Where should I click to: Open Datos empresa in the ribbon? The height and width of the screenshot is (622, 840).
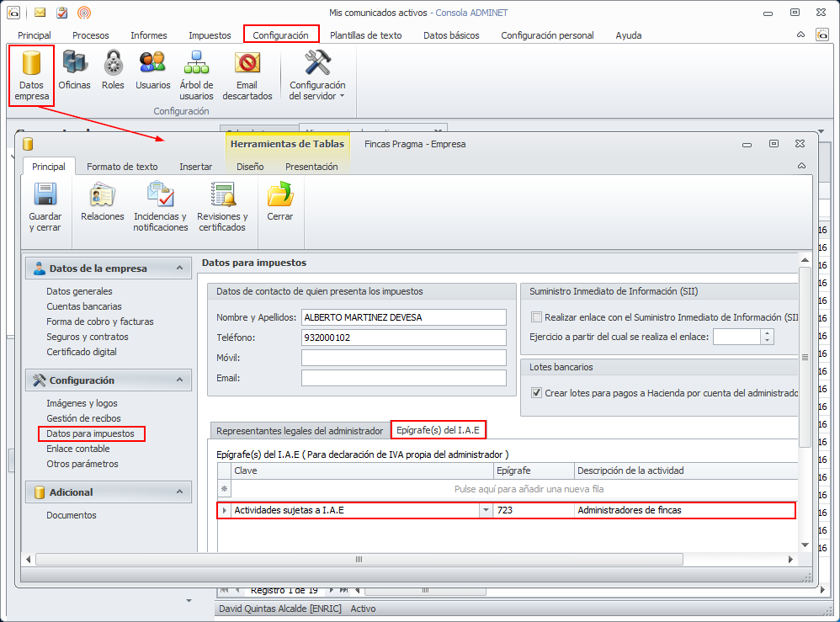point(31,75)
